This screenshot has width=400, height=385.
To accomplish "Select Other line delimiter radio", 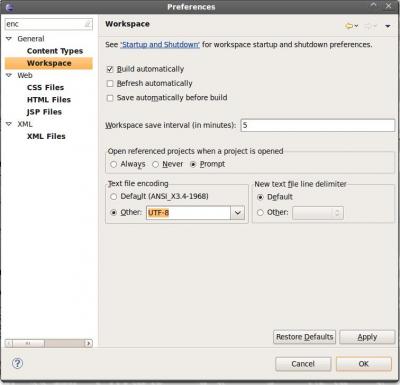I will pyautogui.click(x=260, y=212).
